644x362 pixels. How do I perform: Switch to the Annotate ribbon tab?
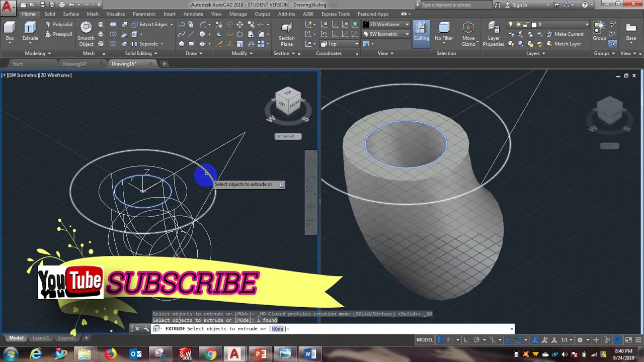click(193, 14)
